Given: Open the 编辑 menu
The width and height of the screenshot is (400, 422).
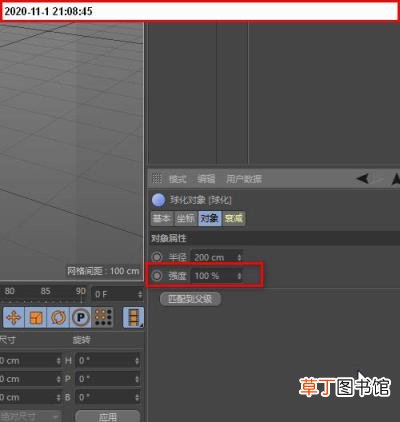Looking at the screenshot, I should point(206,179).
